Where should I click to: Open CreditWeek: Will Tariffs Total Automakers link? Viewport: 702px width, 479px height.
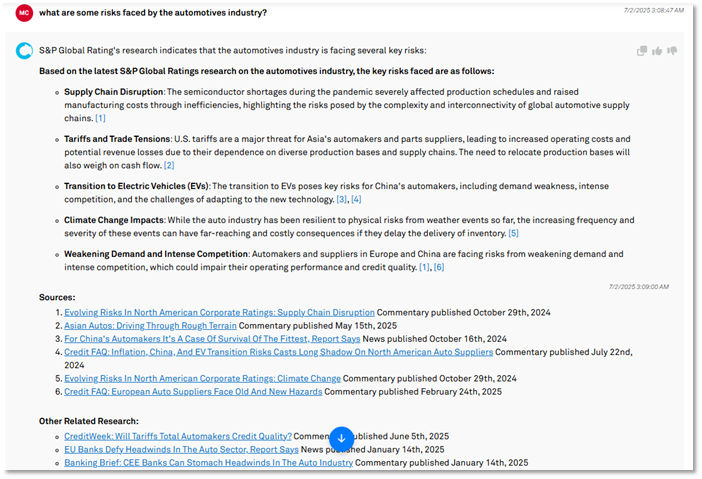point(178,436)
